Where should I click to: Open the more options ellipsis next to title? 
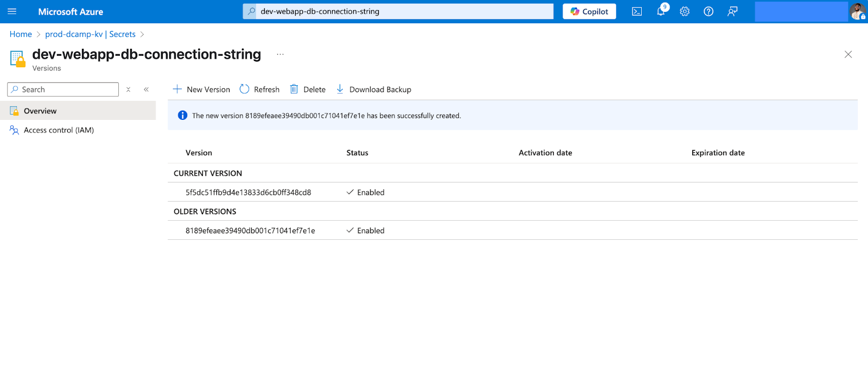[x=280, y=54]
